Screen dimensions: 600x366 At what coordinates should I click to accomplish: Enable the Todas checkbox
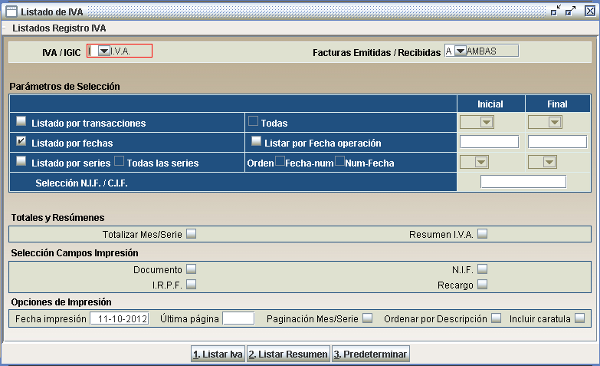253,121
